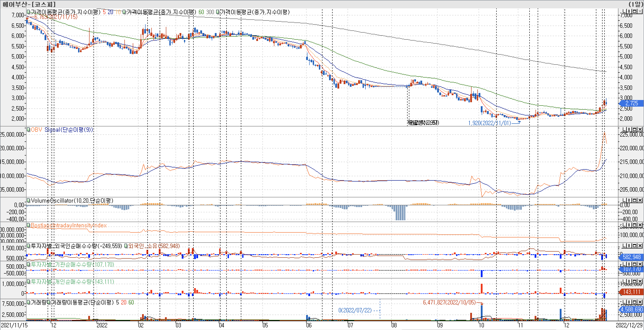Screen dimensions: 644x330
Task: Maximize the OBV Signal indicator panel
Action: click(x=635, y=129)
